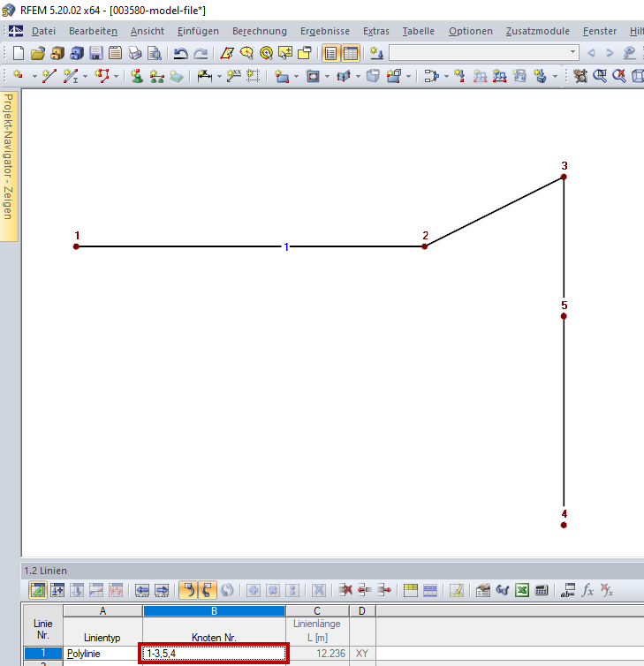The image size is (644, 666).
Task: Select node 1 in the model view
Action: pos(76,246)
